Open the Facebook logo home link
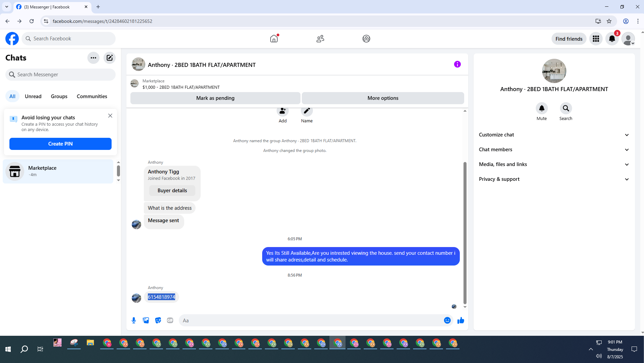 pos(12,39)
